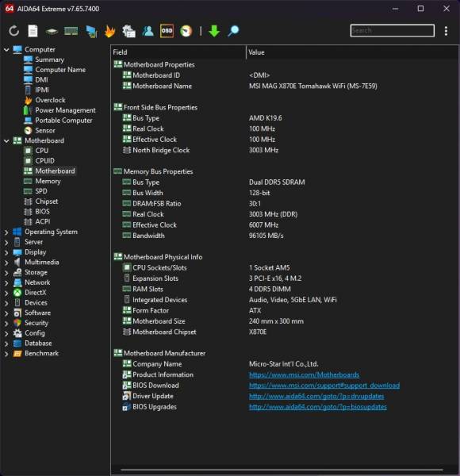Screen dimensions: 460x476
Task: Expand the Multimedia tree node
Action: [x=6, y=263]
